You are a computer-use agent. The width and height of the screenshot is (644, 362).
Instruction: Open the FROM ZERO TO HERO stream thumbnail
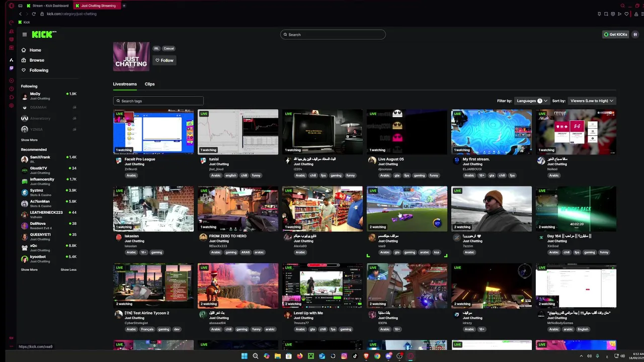[x=238, y=209]
